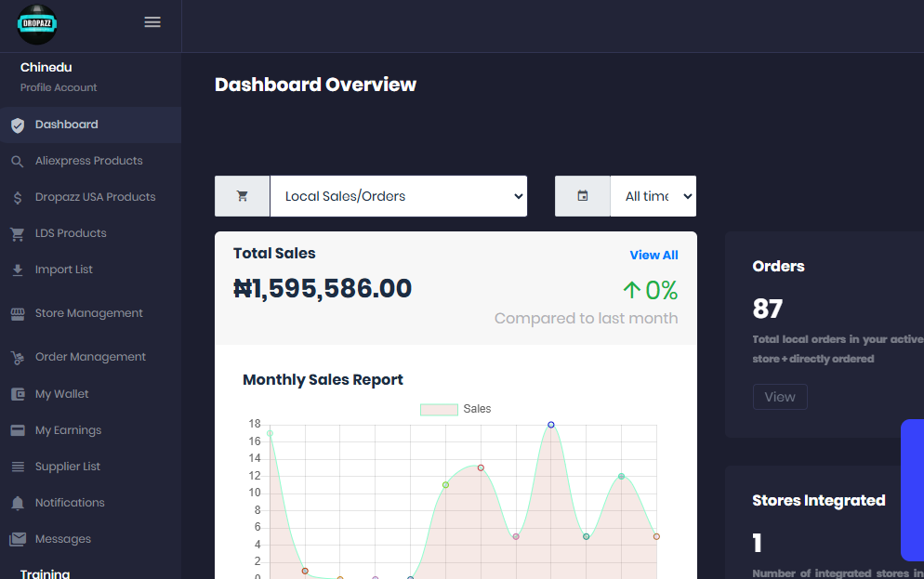Click the peak data point at 18
Screen dimensions: 924x579
[x=551, y=425]
